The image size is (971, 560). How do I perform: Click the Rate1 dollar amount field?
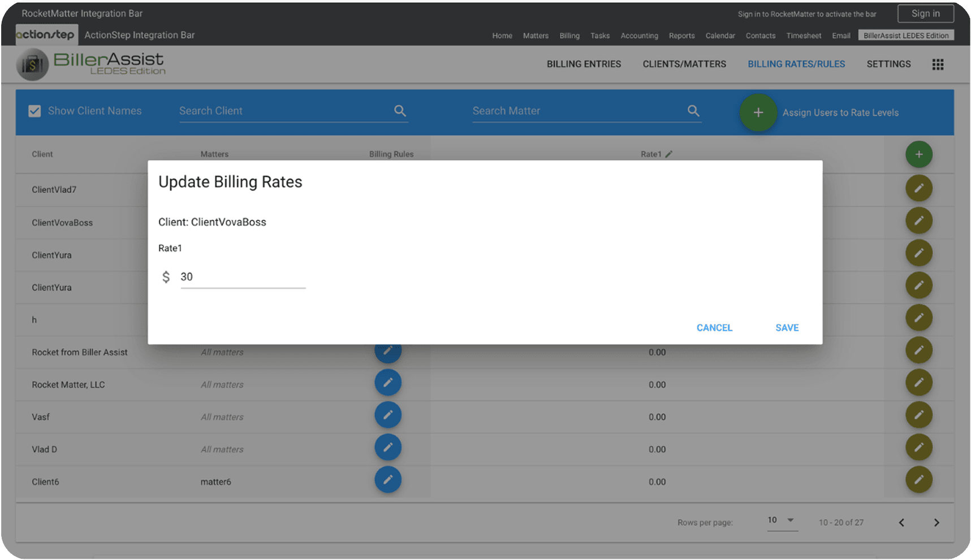coord(243,277)
